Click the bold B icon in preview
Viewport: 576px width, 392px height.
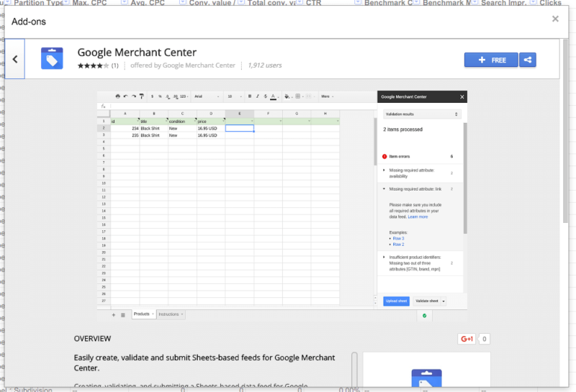(249, 96)
